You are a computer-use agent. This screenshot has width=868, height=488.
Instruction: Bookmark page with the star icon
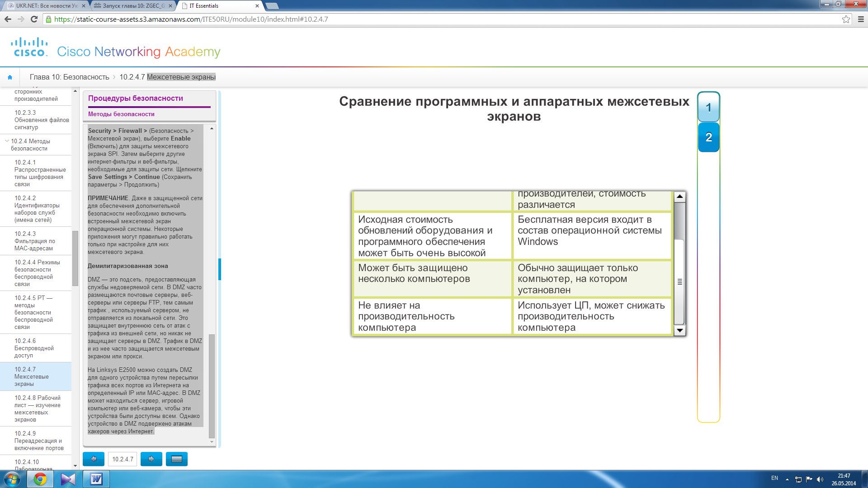tap(846, 19)
